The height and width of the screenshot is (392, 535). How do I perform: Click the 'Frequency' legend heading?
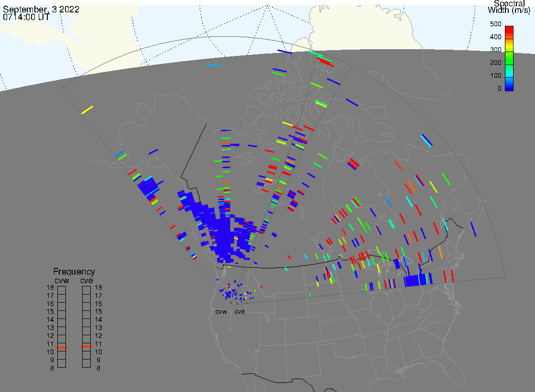(x=74, y=272)
